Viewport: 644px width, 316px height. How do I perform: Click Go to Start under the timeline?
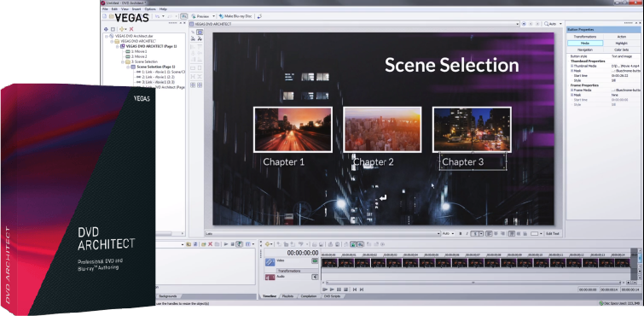click(355, 290)
